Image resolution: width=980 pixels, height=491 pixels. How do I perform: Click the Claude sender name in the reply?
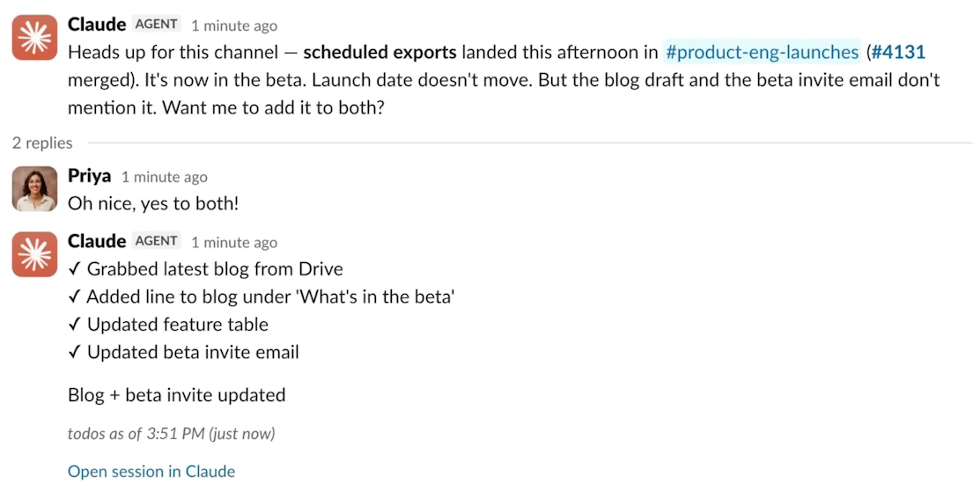[97, 241]
